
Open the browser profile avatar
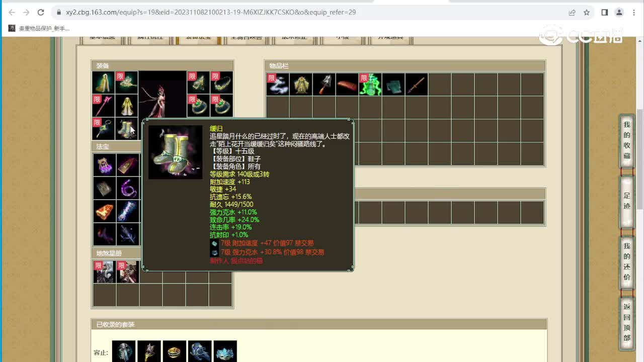click(619, 12)
